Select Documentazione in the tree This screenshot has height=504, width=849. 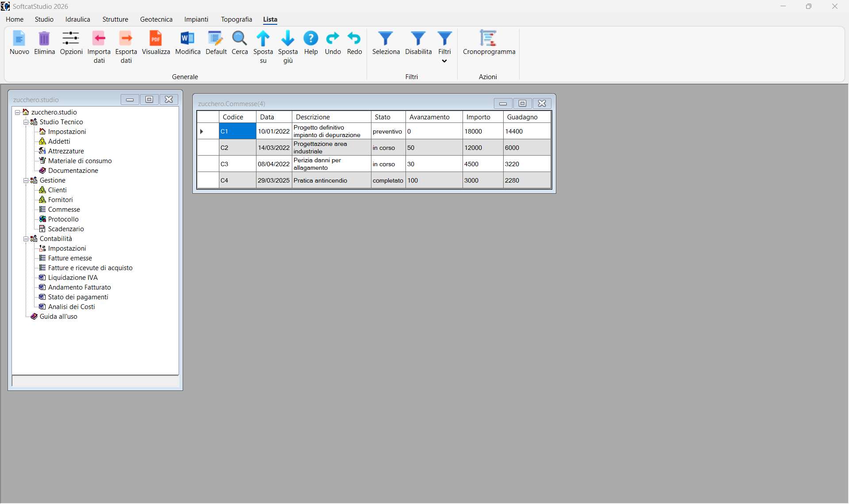click(73, 171)
